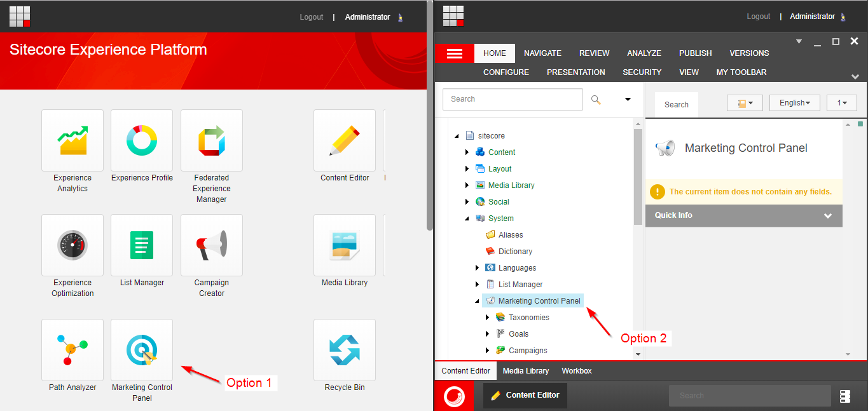868x411 pixels.
Task: Collapse the Marketing Control Panel node
Action: 477,301
